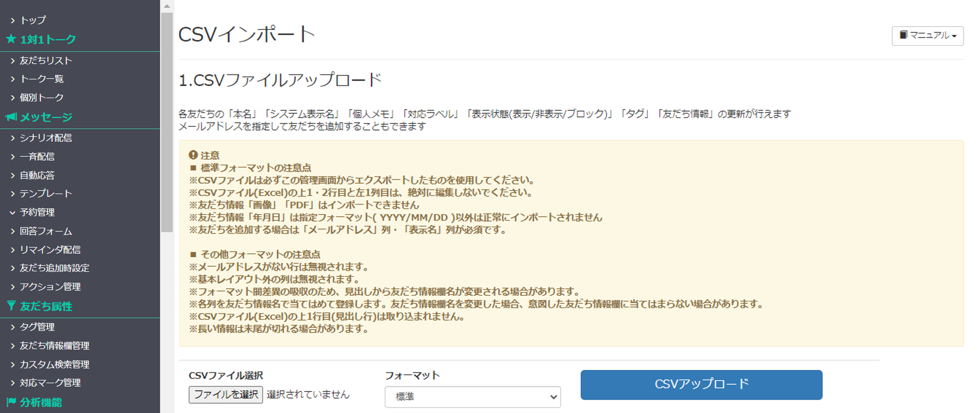Open テンプレート in the sidebar menu
Image resolution: width=980 pixels, height=413 pixels.
pos(46,194)
